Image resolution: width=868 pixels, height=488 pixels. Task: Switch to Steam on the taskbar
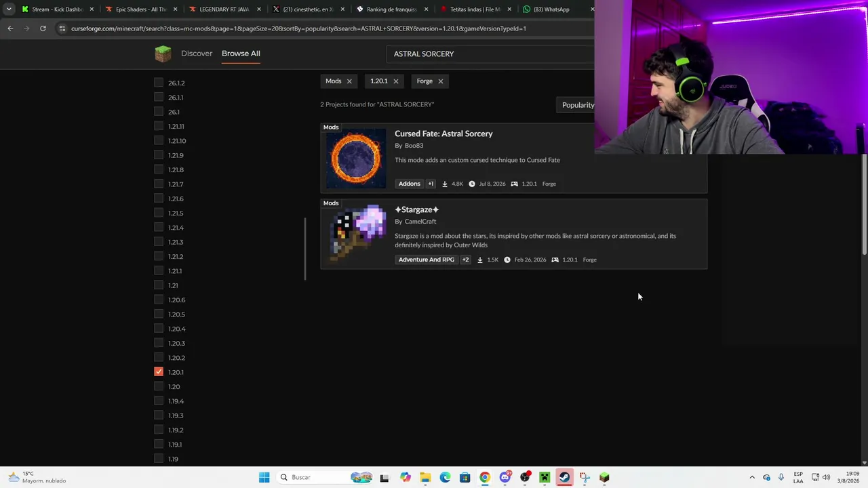564,477
